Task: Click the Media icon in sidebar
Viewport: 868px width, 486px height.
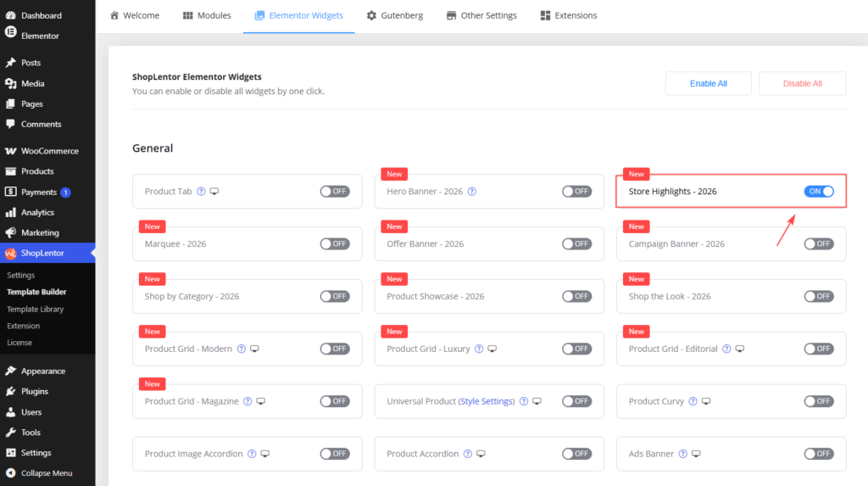Action: tap(10, 83)
